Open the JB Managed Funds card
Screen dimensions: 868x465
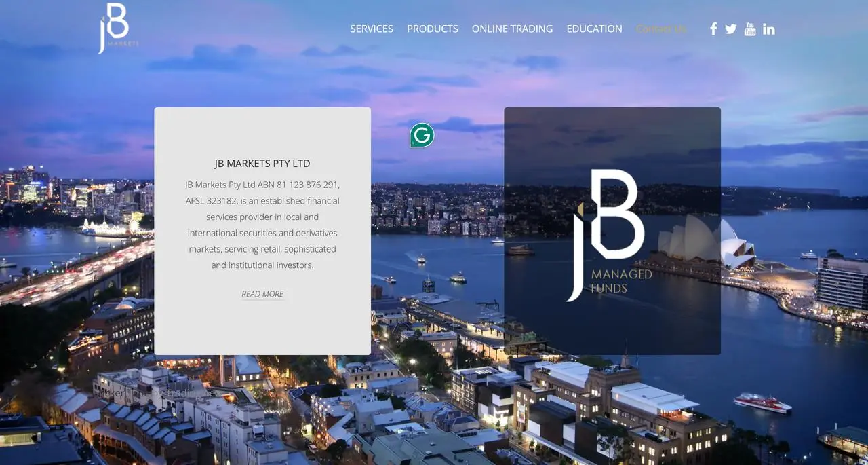[x=612, y=231]
